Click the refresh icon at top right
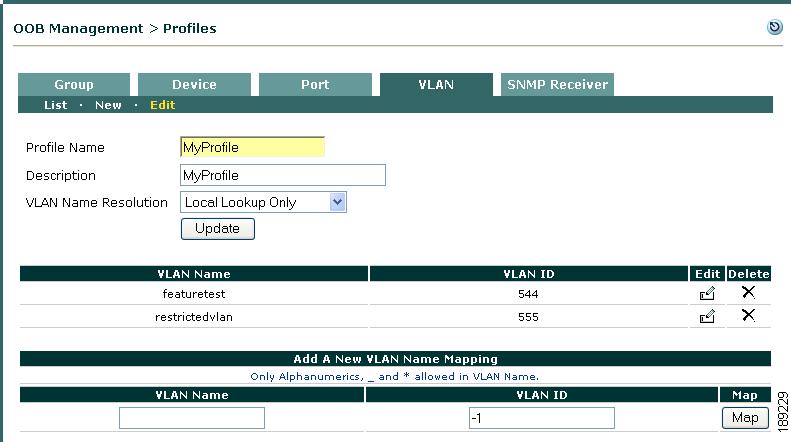 [x=774, y=27]
